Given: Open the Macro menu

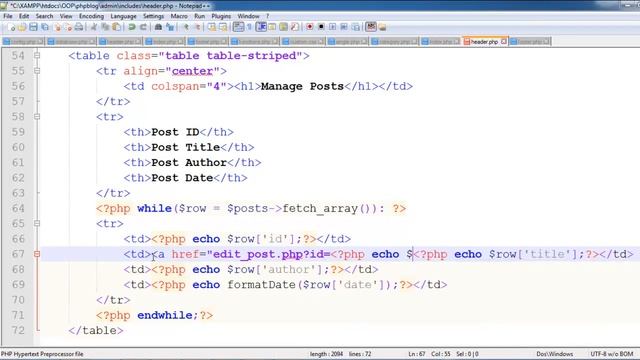Looking at the screenshot, I should click(x=179, y=16).
